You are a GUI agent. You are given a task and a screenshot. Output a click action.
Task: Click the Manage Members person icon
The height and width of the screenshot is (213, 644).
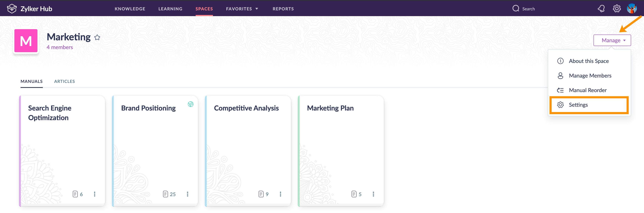tap(560, 75)
